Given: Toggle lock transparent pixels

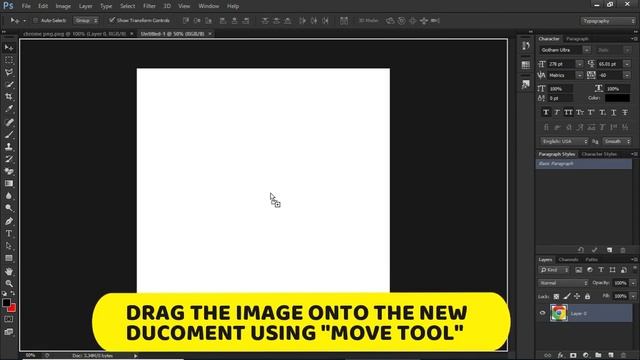Looking at the screenshot, I should click(x=556, y=296).
